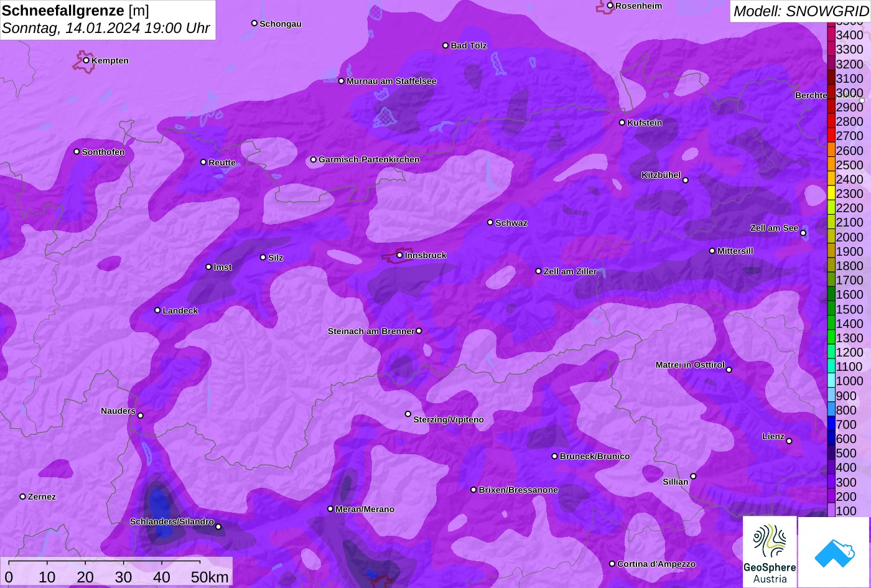Image resolution: width=871 pixels, height=588 pixels.
Task: Click the '3400' legend value
Action: (850, 35)
